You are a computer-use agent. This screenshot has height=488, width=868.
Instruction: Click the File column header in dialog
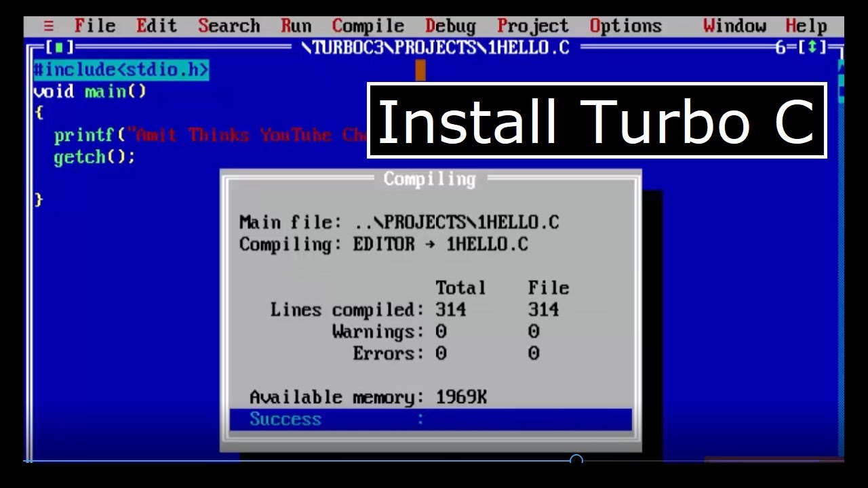(x=549, y=288)
